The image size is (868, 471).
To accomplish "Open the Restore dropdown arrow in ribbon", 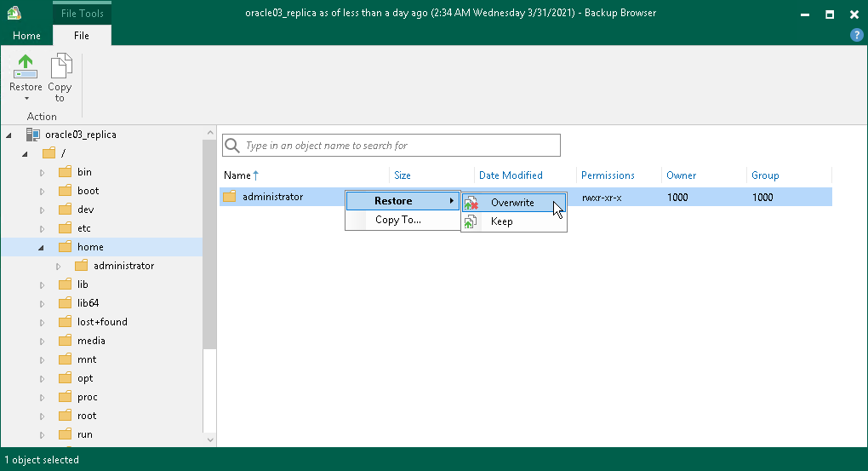I will click(x=26, y=99).
